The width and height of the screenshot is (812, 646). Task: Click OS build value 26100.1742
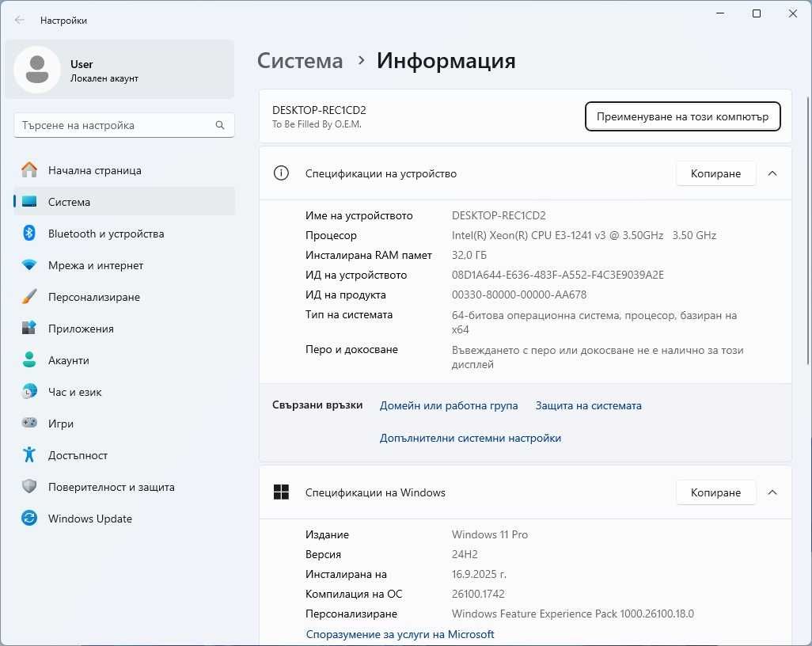point(478,594)
